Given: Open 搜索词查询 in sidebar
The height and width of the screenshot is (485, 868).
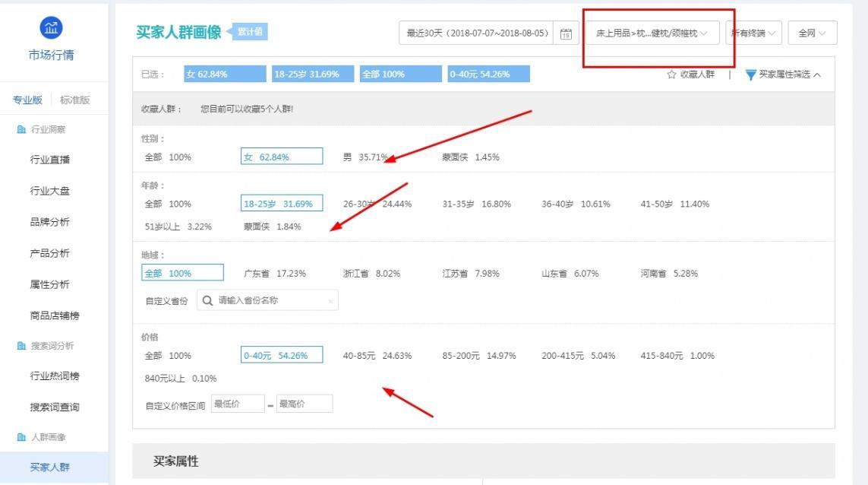Looking at the screenshot, I should (x=55, y=407).
